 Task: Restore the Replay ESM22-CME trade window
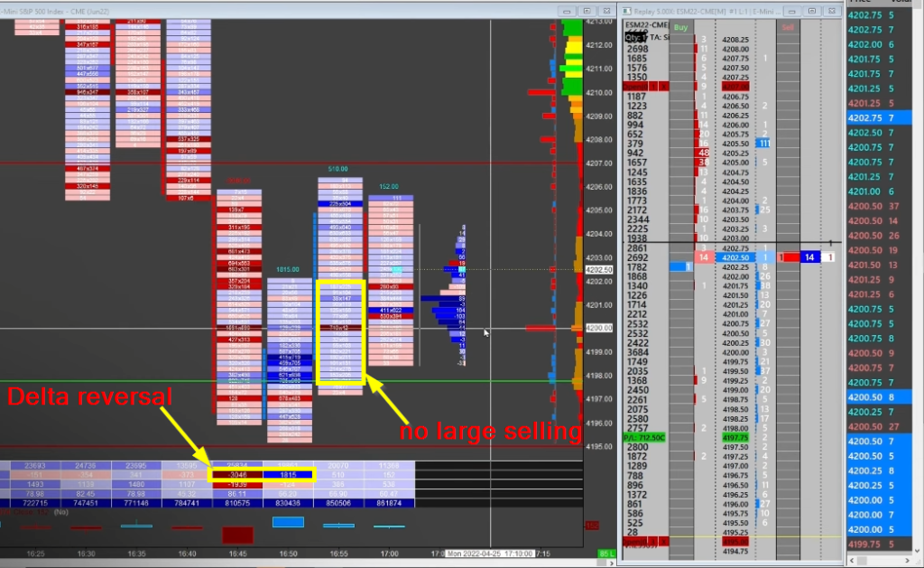(812, 11)
